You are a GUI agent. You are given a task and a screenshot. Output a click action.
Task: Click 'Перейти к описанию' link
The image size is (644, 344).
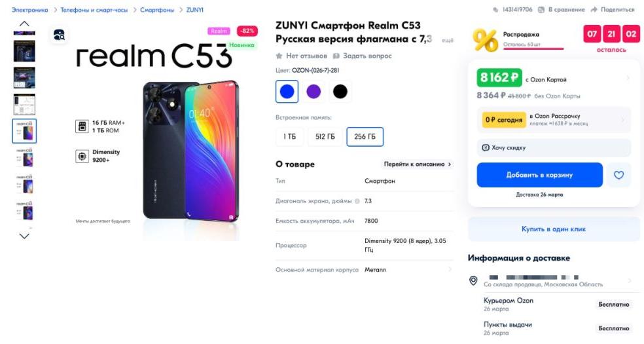(x=418, y=164)
